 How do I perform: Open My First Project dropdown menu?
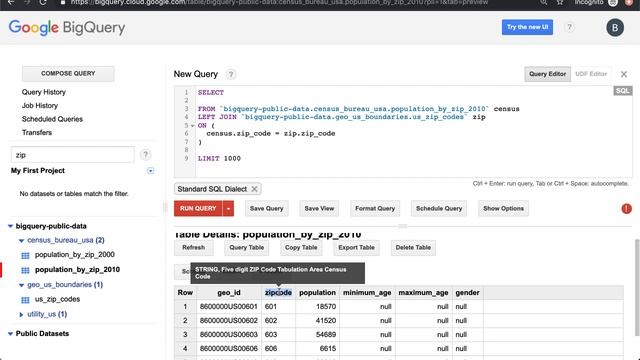pyautogui.click(x=151, y=171)
